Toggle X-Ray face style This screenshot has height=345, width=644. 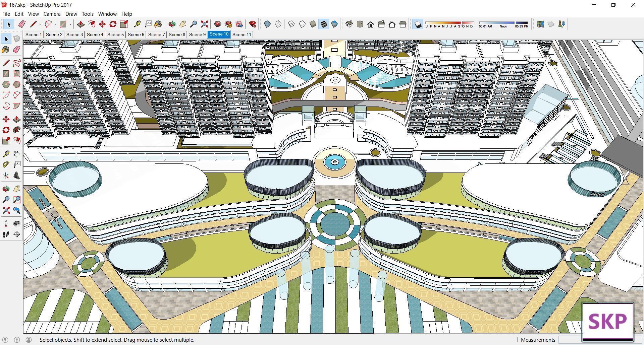[267, 24]
